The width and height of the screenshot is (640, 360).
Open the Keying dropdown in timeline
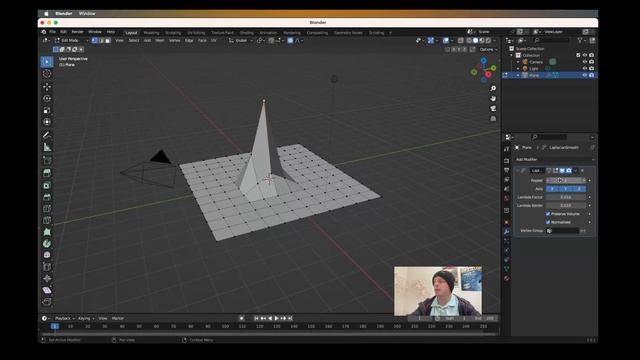[x=86, y=318]
